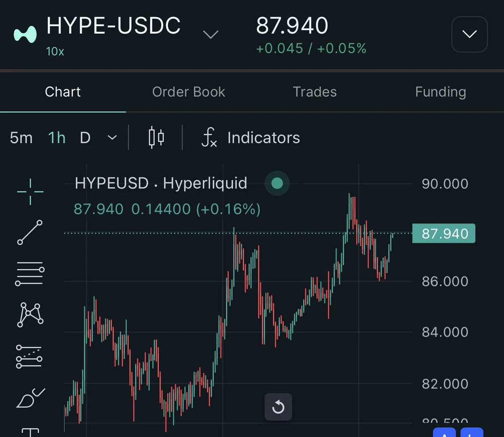
Task: Select the 5m timeframe
Action: [21, 138]
